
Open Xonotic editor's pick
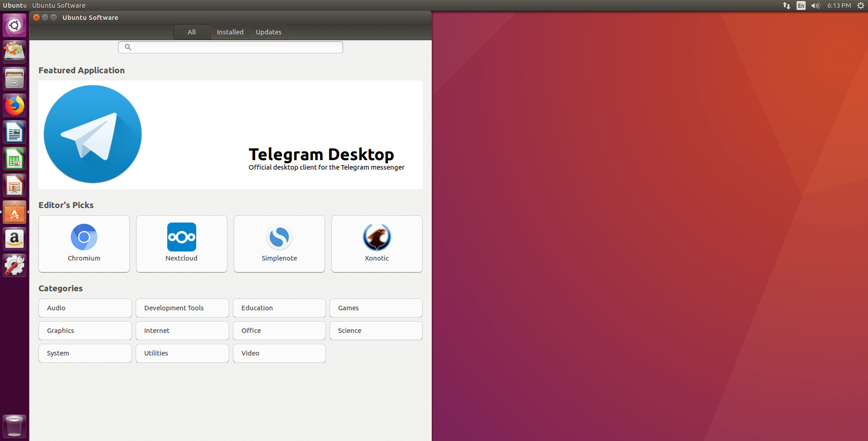(x=377, y=244)
